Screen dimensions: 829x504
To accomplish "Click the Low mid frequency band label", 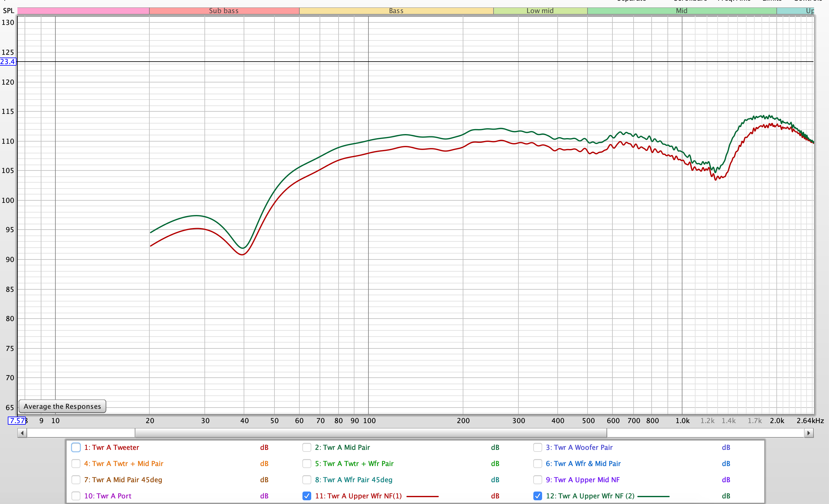I will tap(540, 11).
